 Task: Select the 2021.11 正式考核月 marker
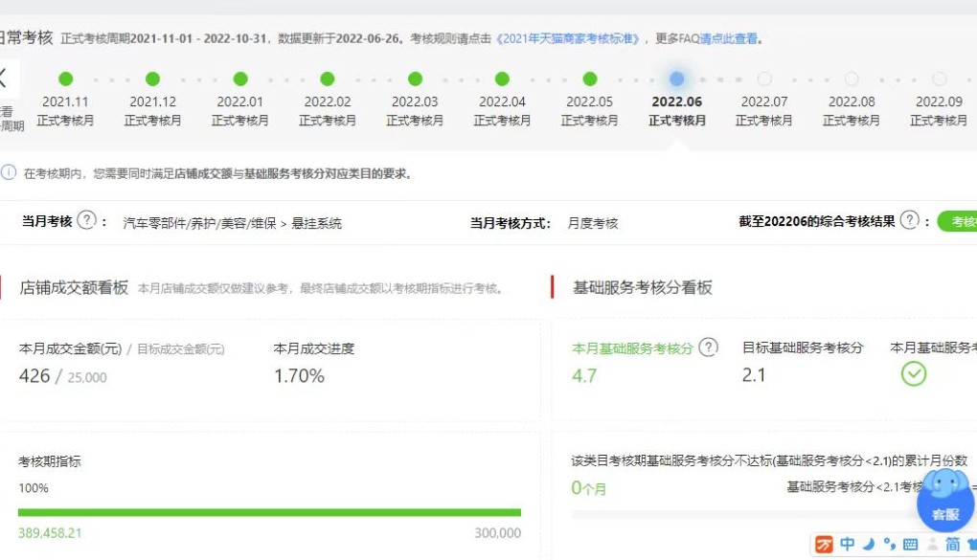[x=65, y=79]
